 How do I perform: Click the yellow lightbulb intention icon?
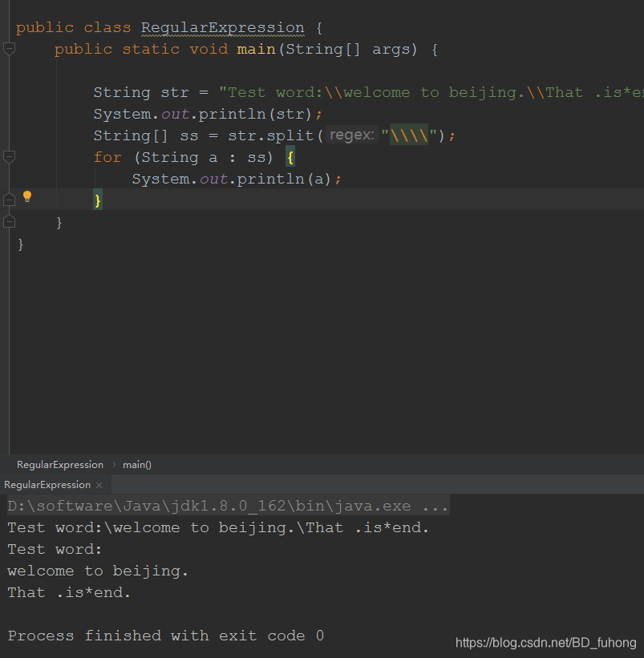(27, 196)
